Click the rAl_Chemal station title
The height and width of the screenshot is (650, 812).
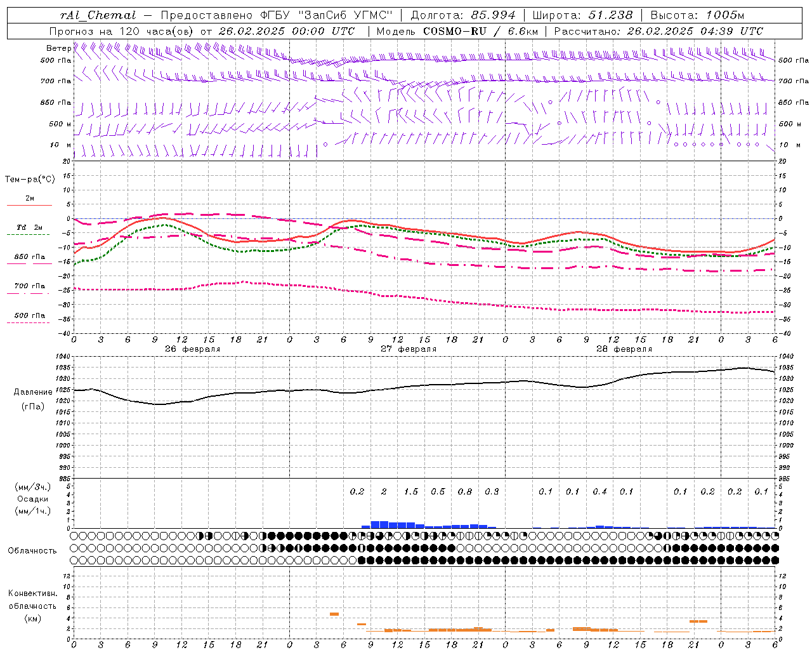point(98,15)
